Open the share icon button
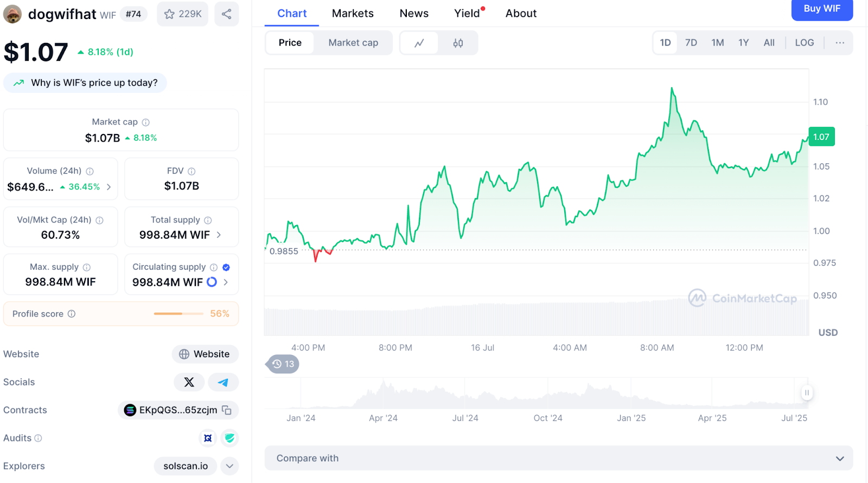This screenshot has width=868, height=483. (x=227, y=14)
